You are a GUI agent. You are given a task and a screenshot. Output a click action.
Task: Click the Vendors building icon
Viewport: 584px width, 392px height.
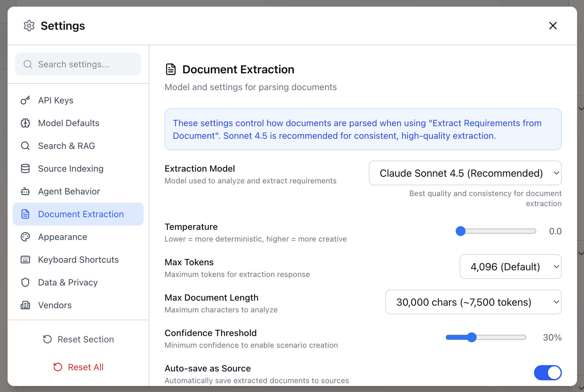[x=25, y=305]
